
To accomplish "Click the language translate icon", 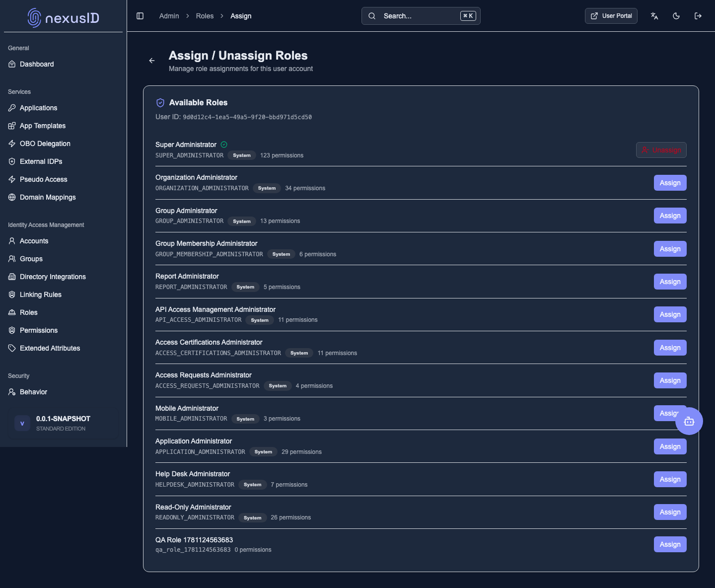I will pyautogui.click(x=654, y=16).
